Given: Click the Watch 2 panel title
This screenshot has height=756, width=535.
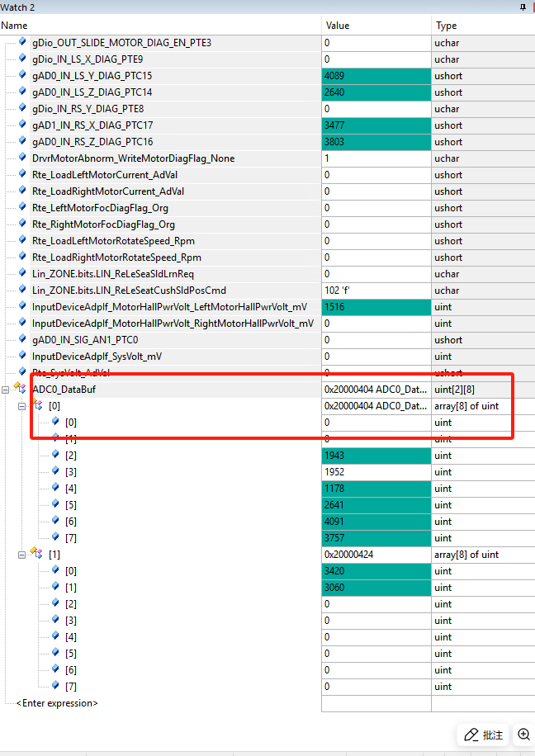Looking at the screenshot, I should 17,7.
